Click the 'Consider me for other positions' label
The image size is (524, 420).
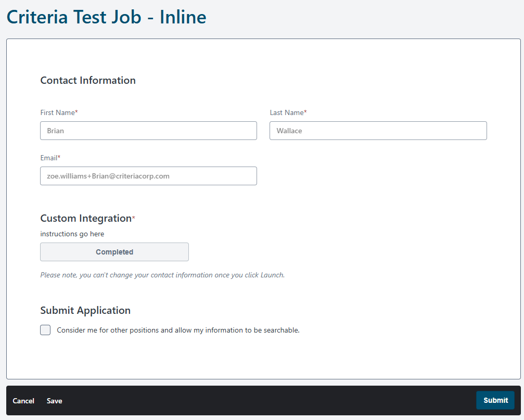click(x=178, y=330)
